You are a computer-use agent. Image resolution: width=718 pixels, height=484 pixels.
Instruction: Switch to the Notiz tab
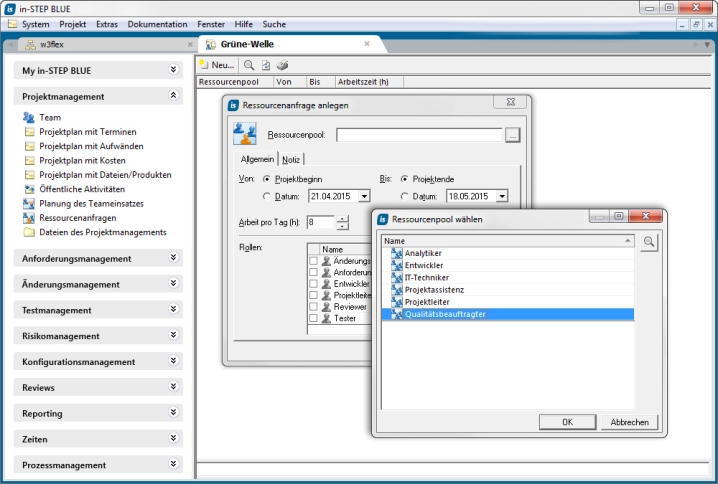tap(291, 159)
